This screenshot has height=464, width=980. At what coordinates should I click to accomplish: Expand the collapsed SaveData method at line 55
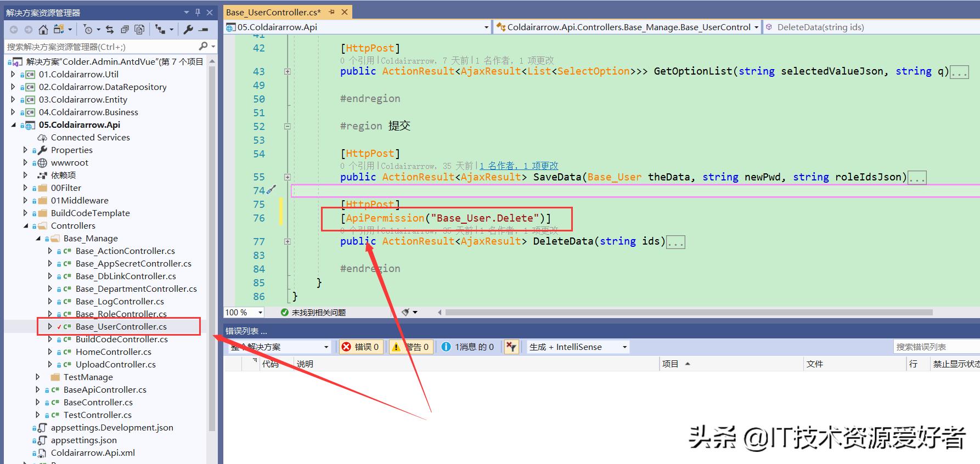tap(287, 177)
